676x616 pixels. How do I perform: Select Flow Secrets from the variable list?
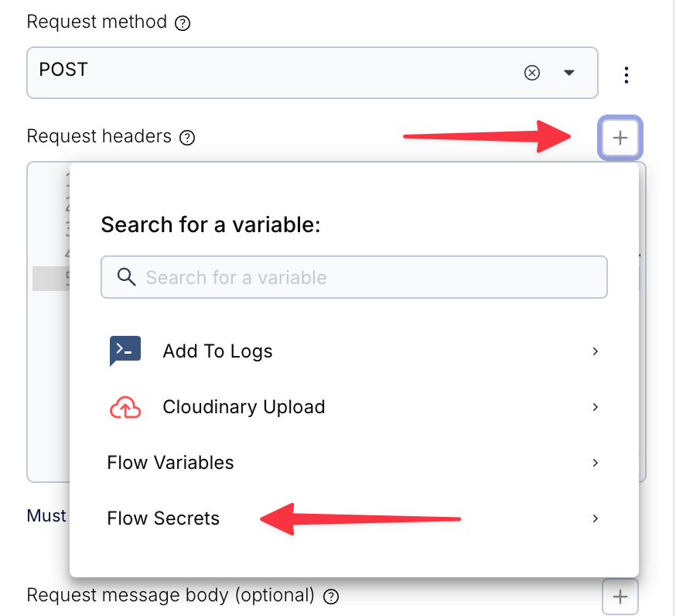164,518
